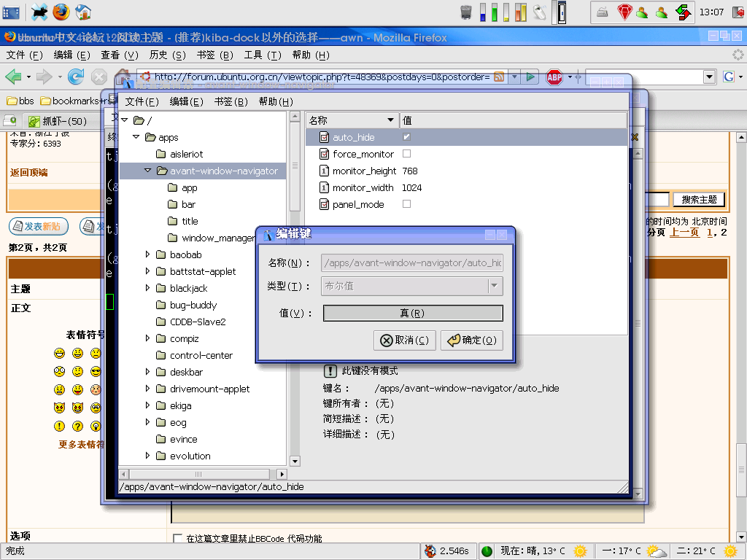
Task: Open the 类型 type dropdown in dialog
Action: tap(495, 286)
